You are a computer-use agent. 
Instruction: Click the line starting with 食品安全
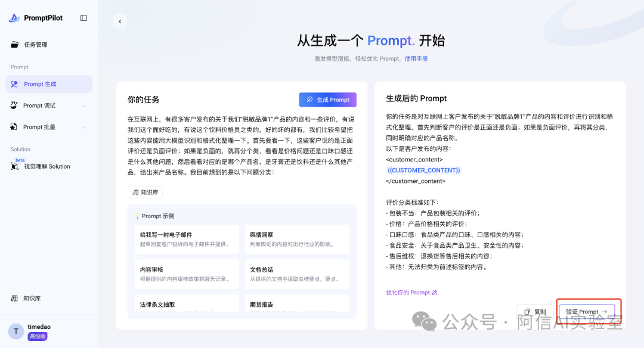coord(454,246)
